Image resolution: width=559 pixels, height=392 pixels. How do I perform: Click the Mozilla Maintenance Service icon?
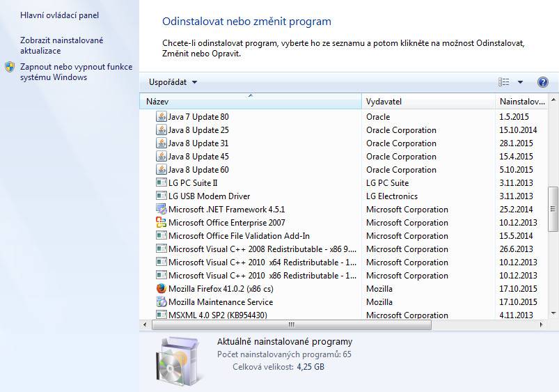pos(162,301)
